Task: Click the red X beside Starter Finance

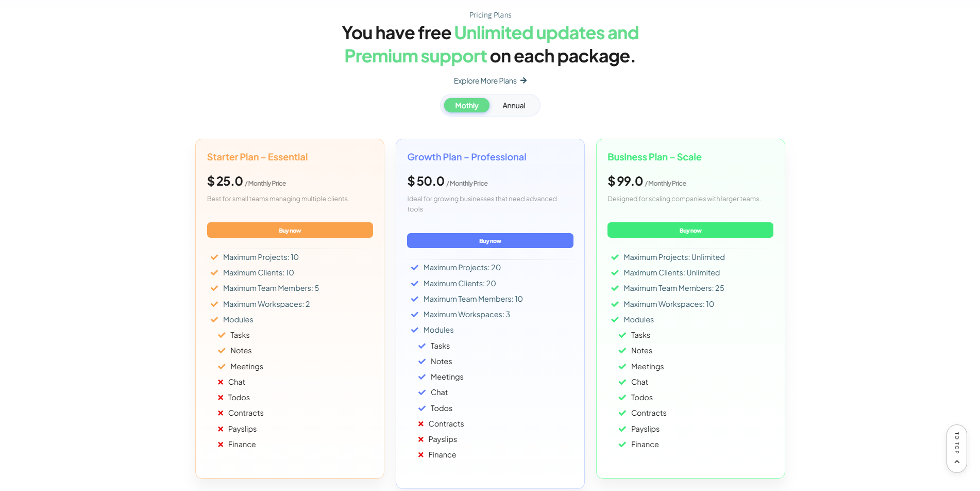Action: pyautogui.click(x=221, y=445)
